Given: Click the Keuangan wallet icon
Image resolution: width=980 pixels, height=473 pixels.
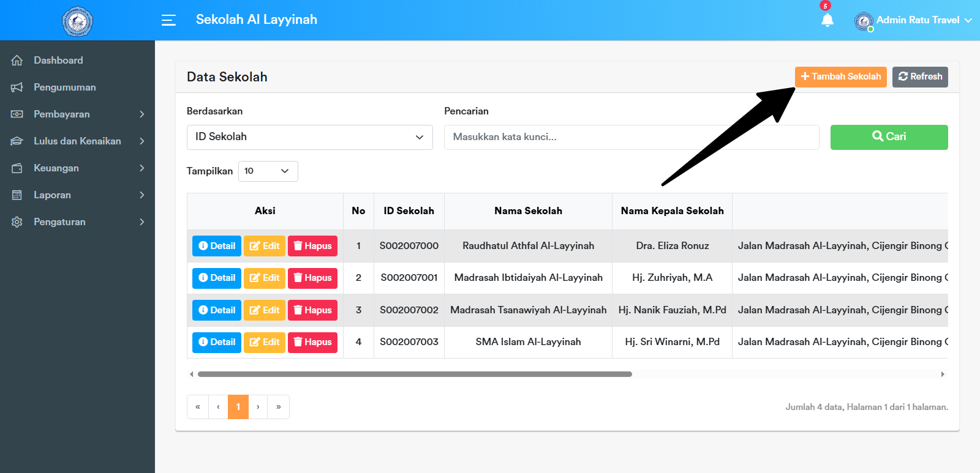Looking at the screenshot, I should coord(17,168).
